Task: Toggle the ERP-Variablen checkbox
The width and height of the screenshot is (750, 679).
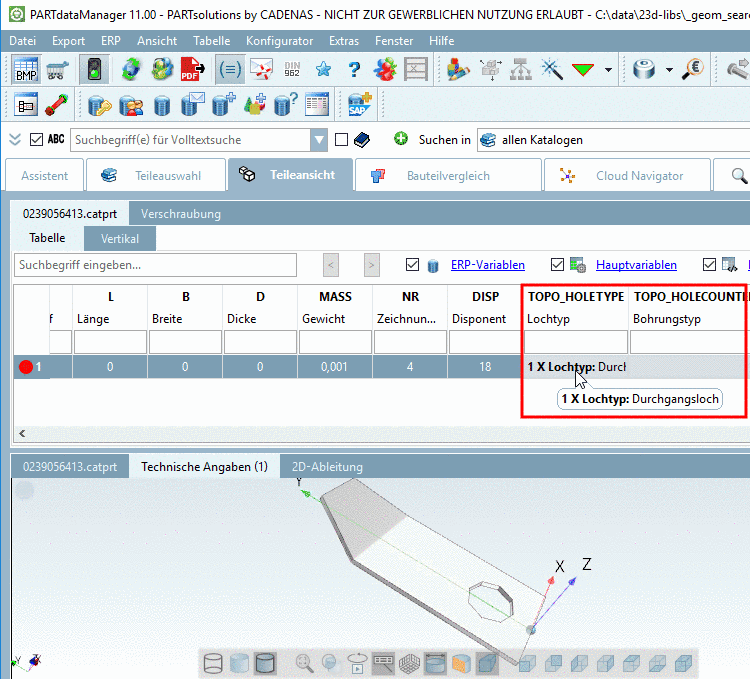Action: click(412, 264)
